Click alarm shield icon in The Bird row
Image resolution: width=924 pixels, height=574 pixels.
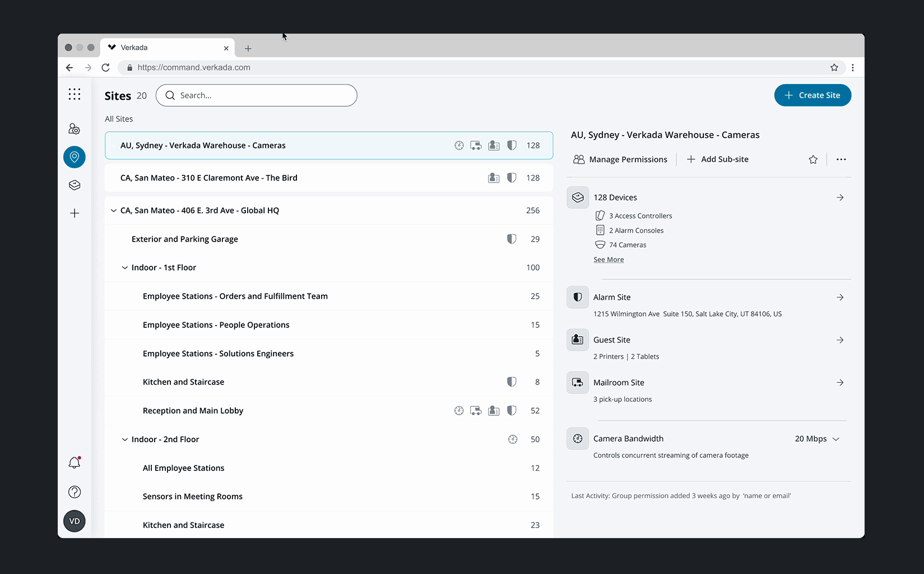tap(512, 178)
